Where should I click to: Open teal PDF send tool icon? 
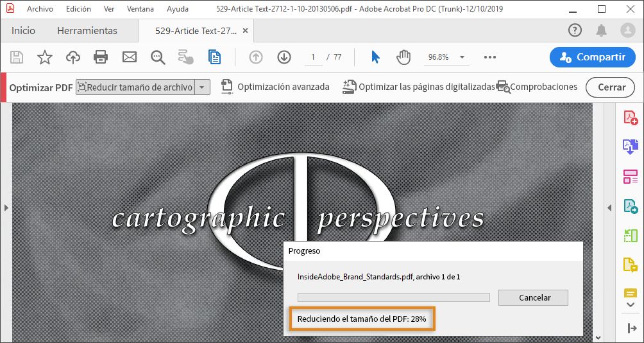click(630, 206)
